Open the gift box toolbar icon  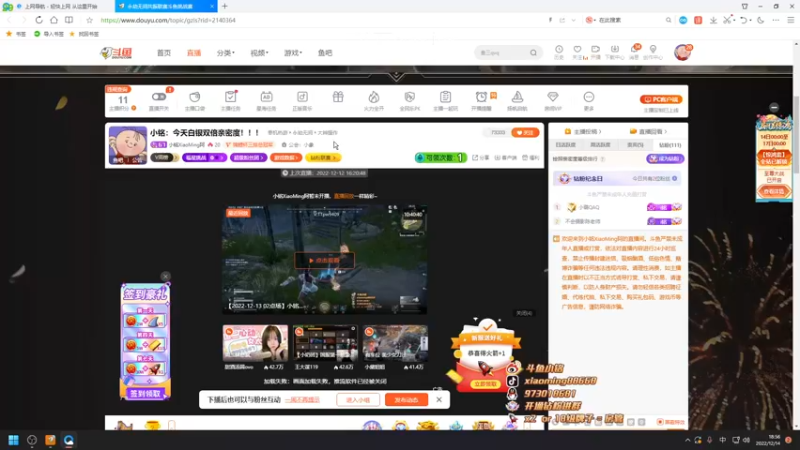point(338,97)
